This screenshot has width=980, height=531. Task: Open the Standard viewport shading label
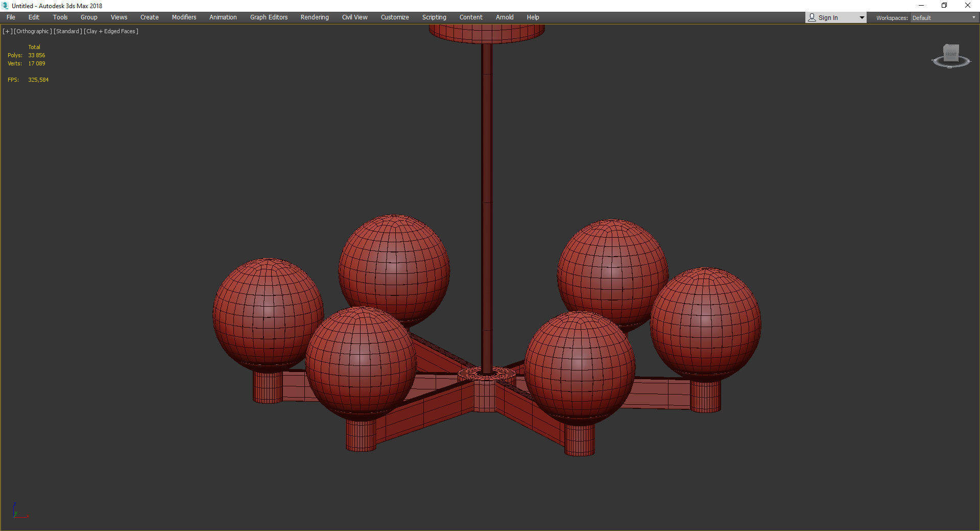click(68, 31)
